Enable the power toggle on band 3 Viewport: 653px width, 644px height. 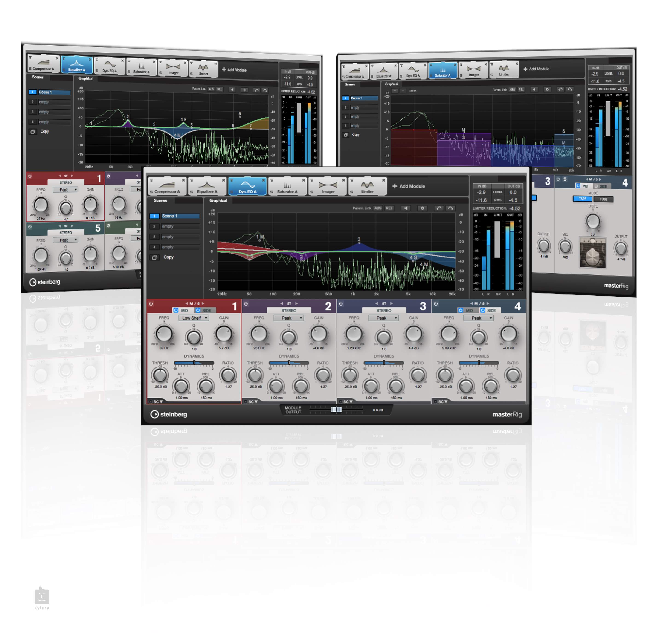pyautogui.click(x=342, y=303)
